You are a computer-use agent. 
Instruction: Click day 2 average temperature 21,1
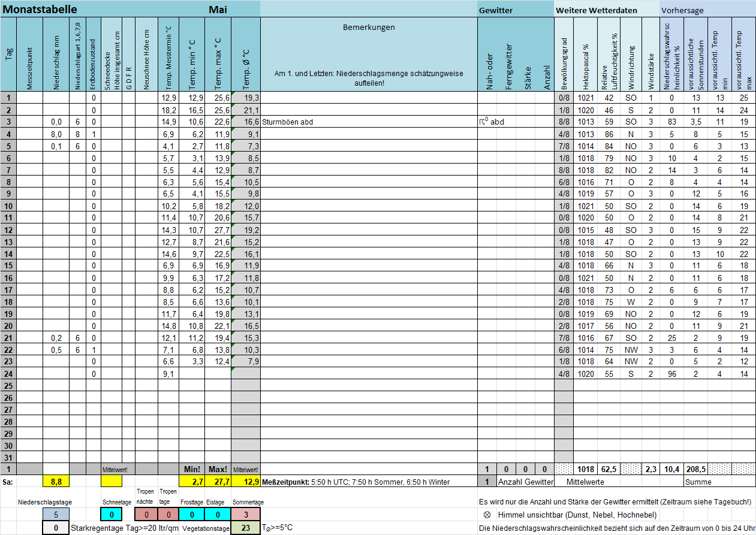[246, 110]
